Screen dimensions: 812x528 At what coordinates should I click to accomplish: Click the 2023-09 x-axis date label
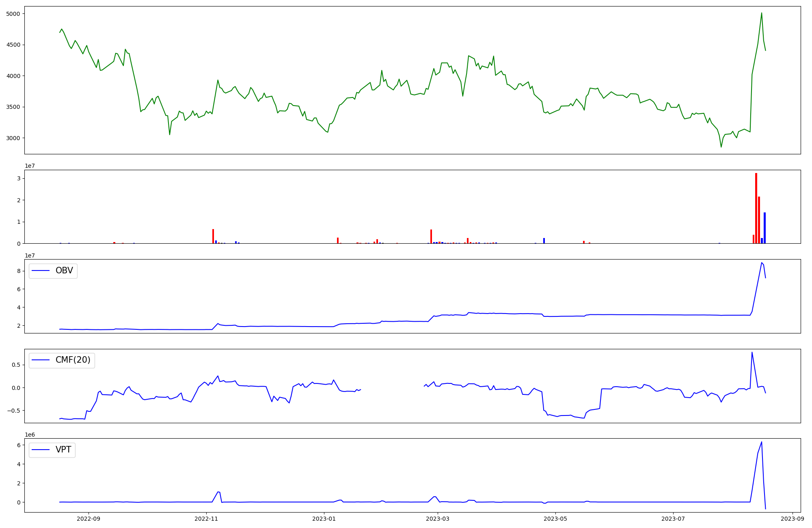pyautogui.click(x=793, y=518)
